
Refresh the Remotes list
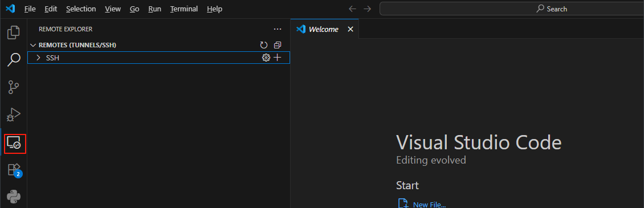264,45
